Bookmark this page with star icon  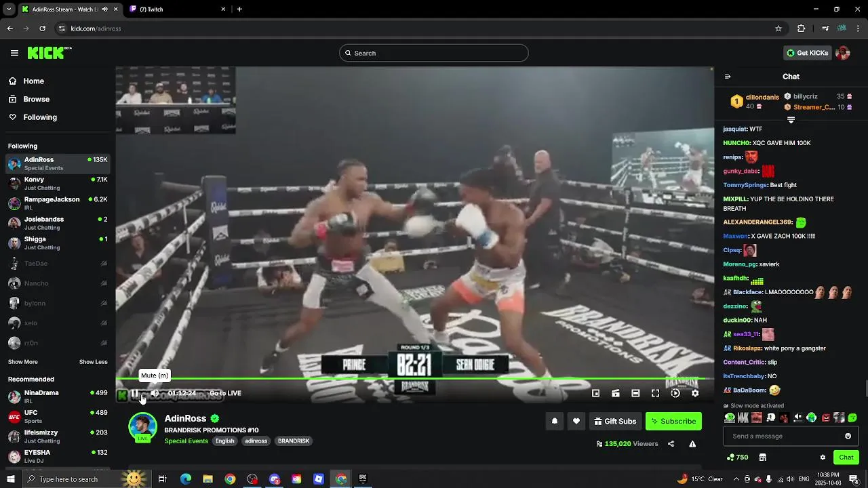[x=778, y=28]
